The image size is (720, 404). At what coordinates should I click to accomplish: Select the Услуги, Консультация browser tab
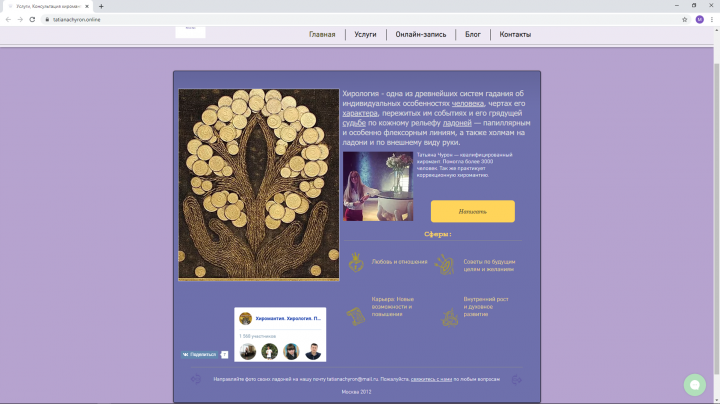(x=48, y=6)
